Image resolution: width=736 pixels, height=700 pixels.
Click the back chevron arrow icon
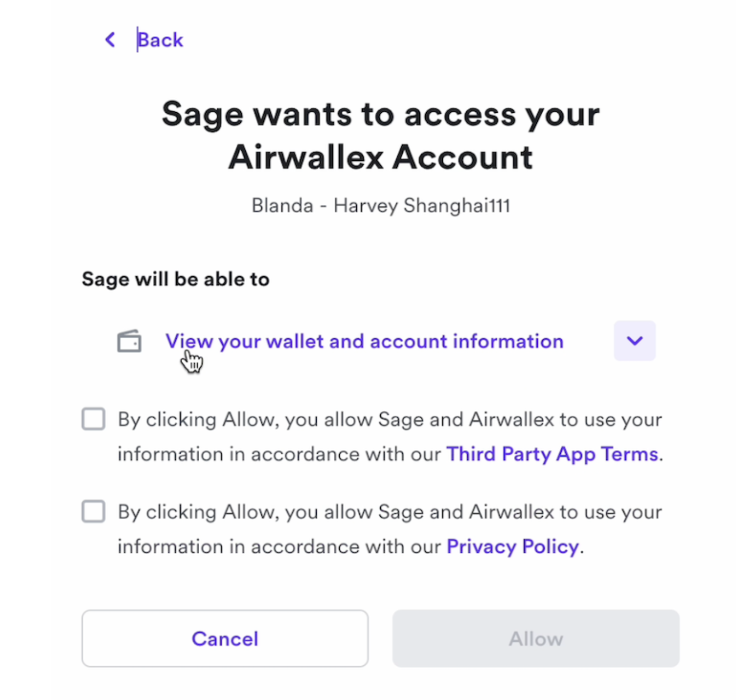click(x=111, y=40)
